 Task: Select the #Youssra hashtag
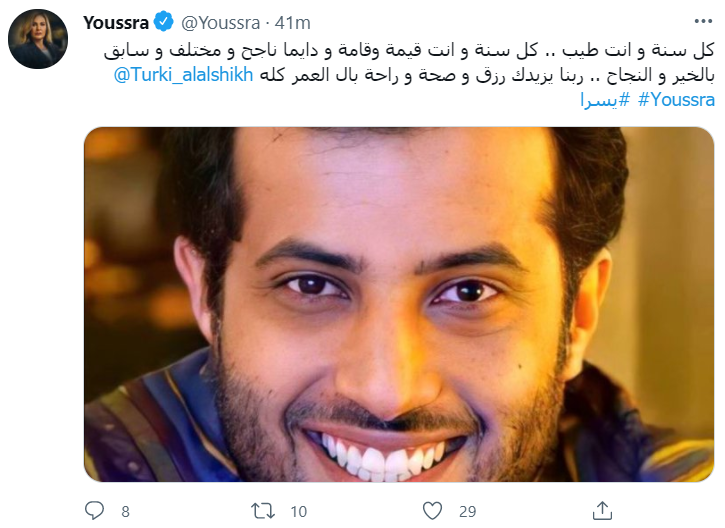pyautogui.click(x=676, y=100)
